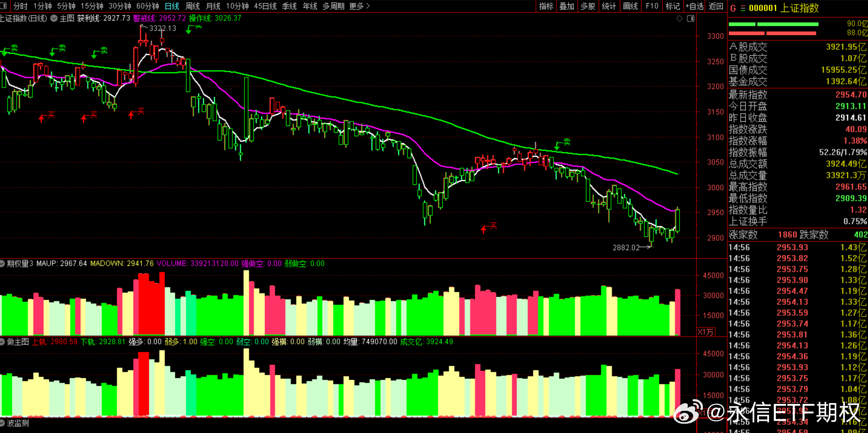Toggle the left sidebar panel icon
The width and height of the screenshot is (868, 433).
(3, 6)
